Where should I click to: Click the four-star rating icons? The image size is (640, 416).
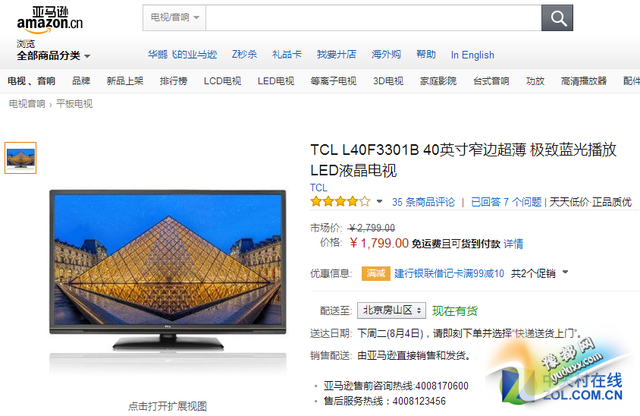[340, 202]
